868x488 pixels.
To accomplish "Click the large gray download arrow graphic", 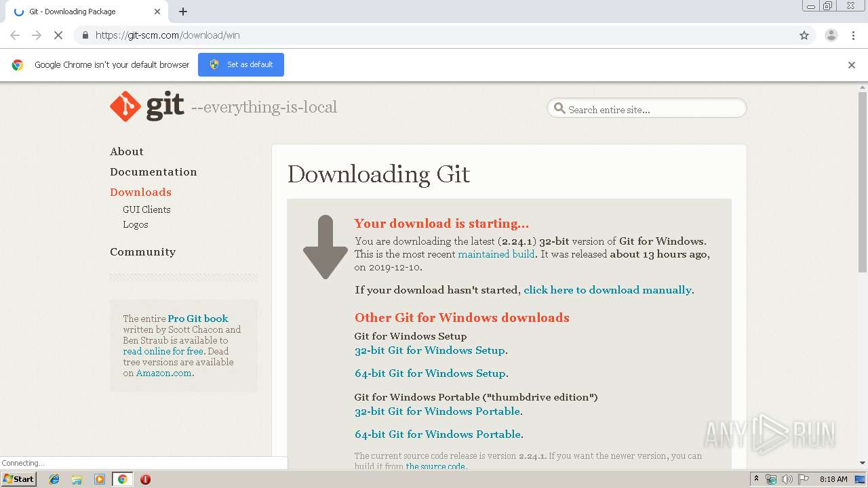I will pos(325,247).
